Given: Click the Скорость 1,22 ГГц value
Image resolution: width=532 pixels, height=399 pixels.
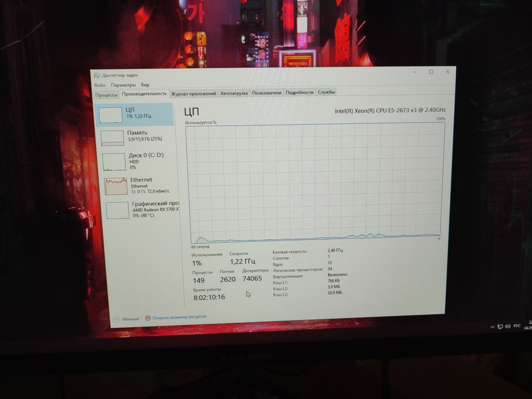Looking at the screenshot, I should [243, 261].
